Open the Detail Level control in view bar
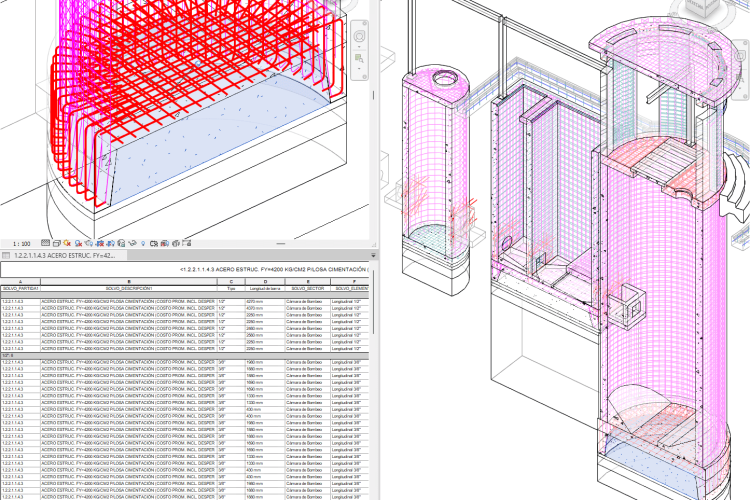The image size is (750, 500). 45,243
